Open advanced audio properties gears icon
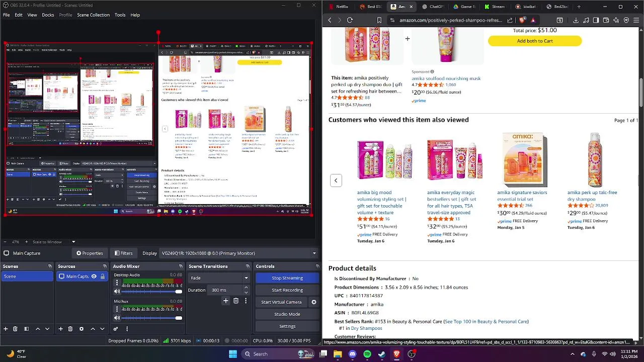Image resolution: width=644 pixels, height=362 pixels. coord(116,329)
